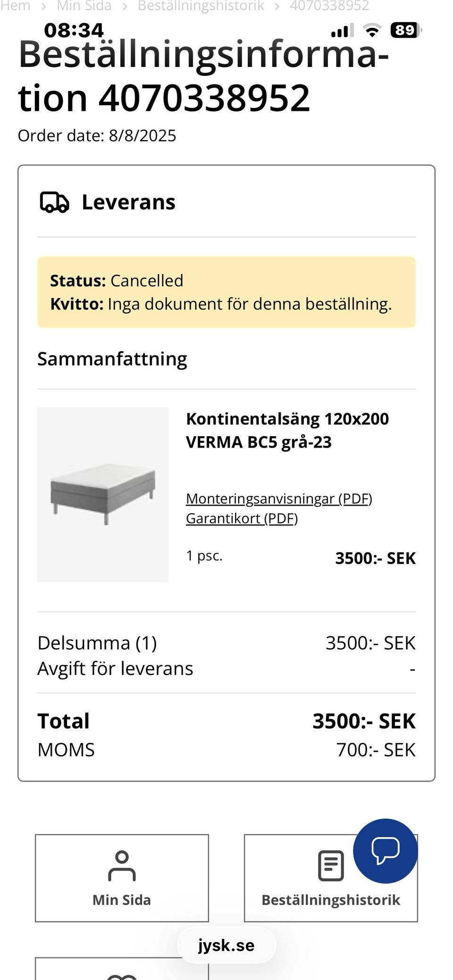Go to Hem breadcrumb

point(15,6)
